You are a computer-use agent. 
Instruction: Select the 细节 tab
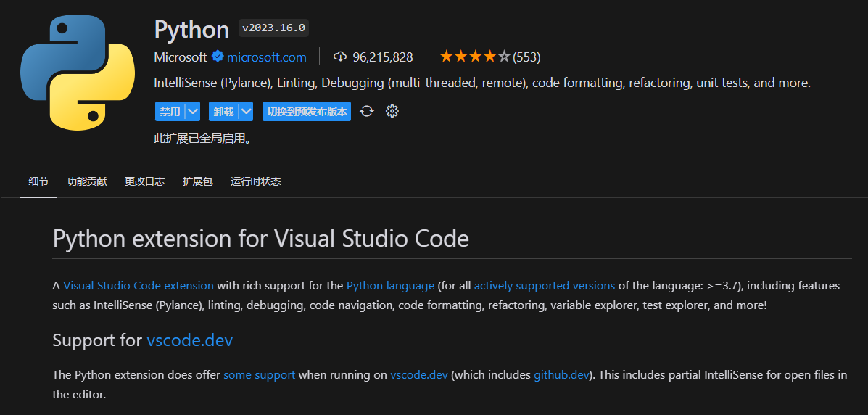pos(38,181)
